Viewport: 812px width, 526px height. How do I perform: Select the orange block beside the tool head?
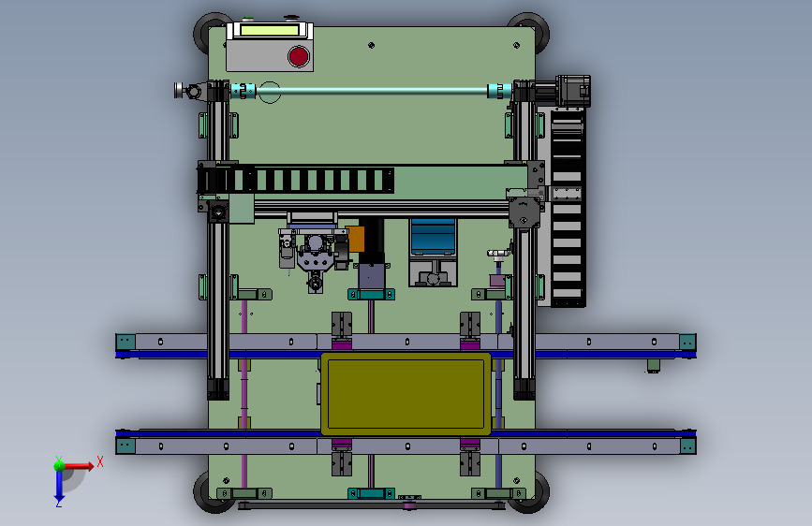point(355,239)
